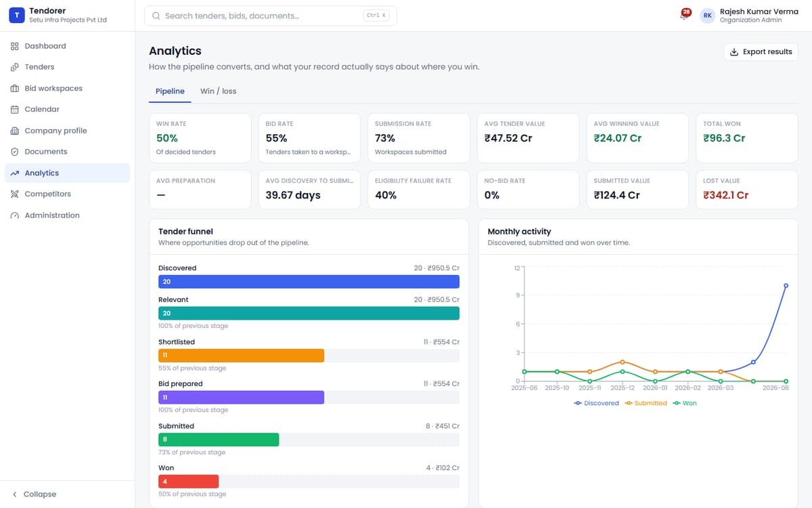Click the teal Relevant funnel bar
Image resolution: width=812 pixels, height=508 pixels.
[309, 313]
